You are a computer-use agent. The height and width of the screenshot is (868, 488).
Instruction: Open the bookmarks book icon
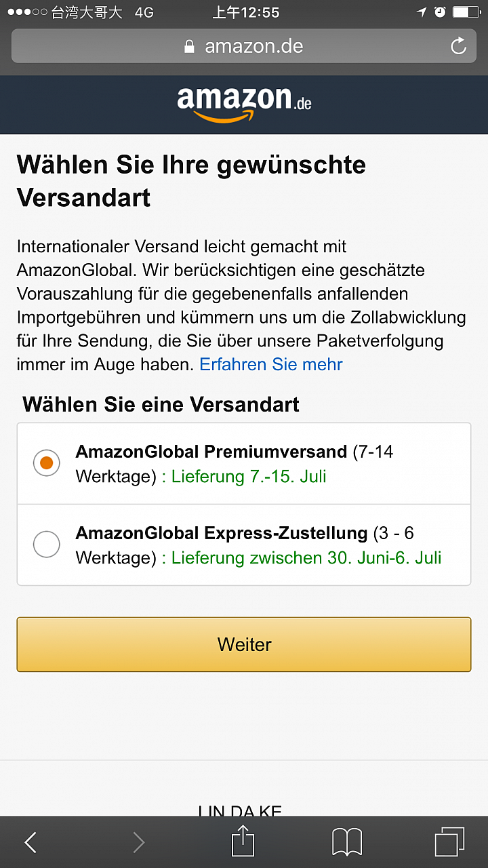346,842
